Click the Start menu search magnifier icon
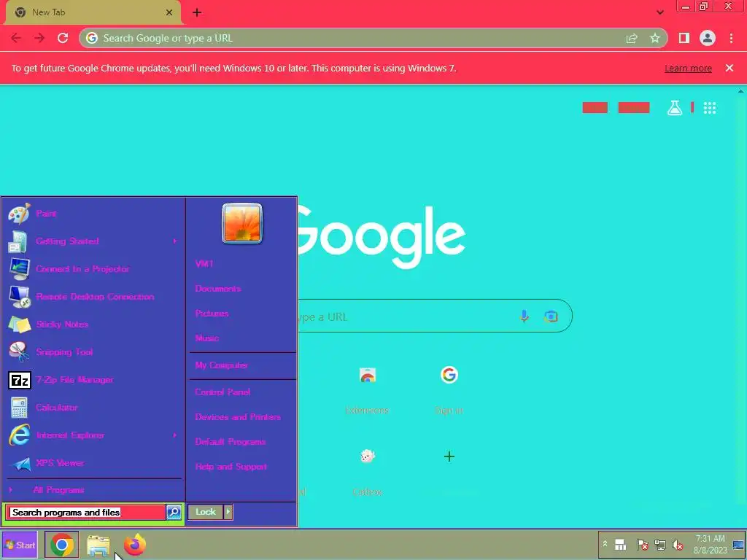This screenshot has height=560, width=747. 174,513
